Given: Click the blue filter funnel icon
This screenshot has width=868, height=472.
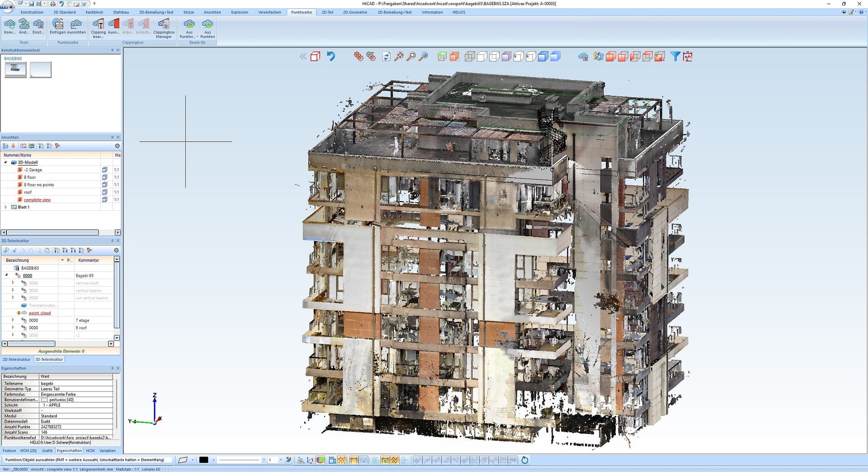Looking at the screenshot, I should point(675,57).
